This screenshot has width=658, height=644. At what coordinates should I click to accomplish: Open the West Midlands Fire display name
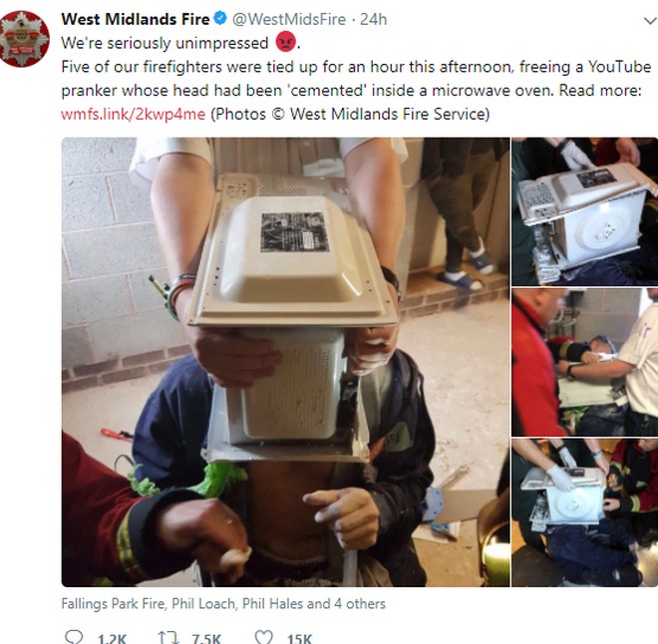tap(136, 19)
